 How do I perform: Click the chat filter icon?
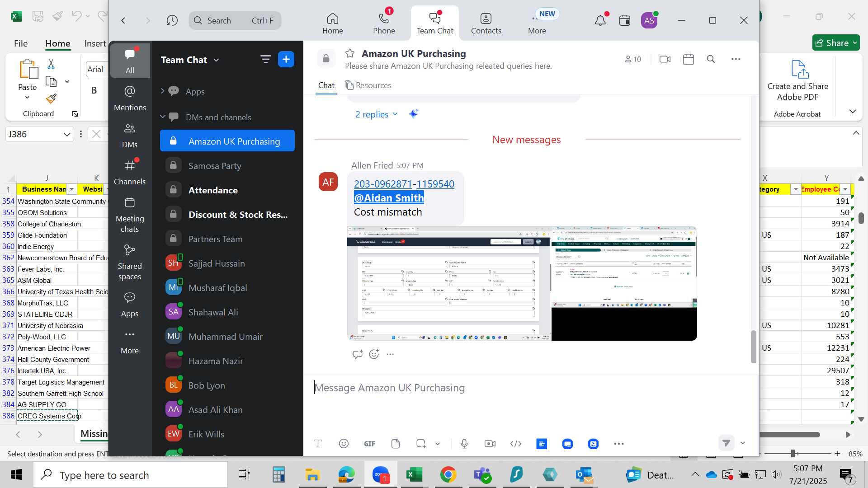265,59
